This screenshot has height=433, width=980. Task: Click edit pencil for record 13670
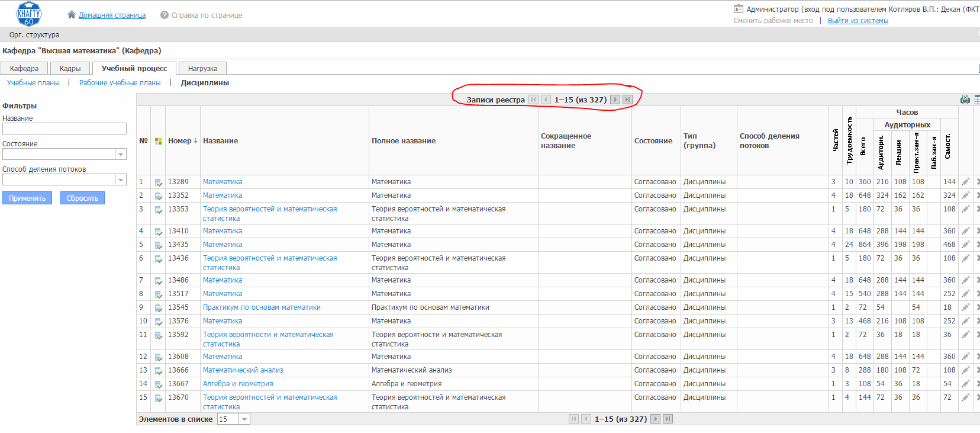click(965, 397)
